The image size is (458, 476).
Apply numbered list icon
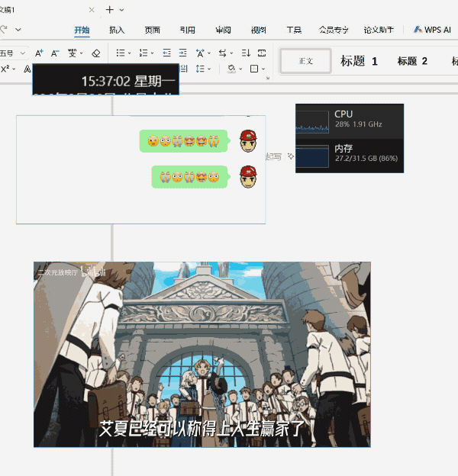pyautogui.click(x=144, y=53)
